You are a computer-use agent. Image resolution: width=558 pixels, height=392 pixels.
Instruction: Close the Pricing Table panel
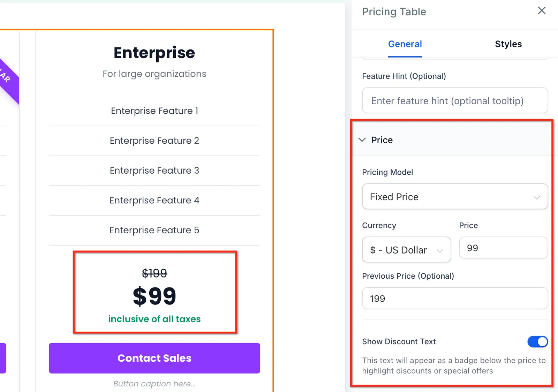(542, 11)
